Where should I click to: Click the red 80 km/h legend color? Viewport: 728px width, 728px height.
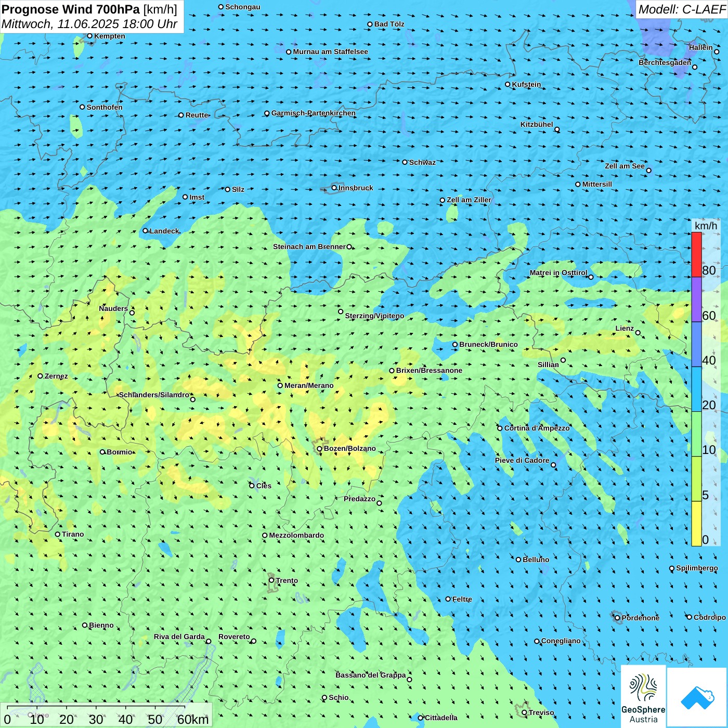click(696, 254)
